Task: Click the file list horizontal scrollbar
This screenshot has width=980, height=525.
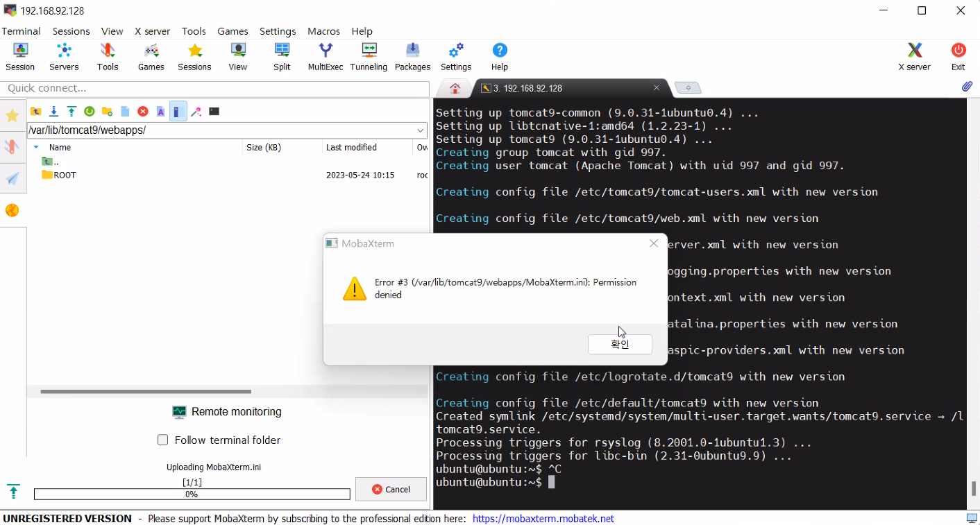Action: 146,392
